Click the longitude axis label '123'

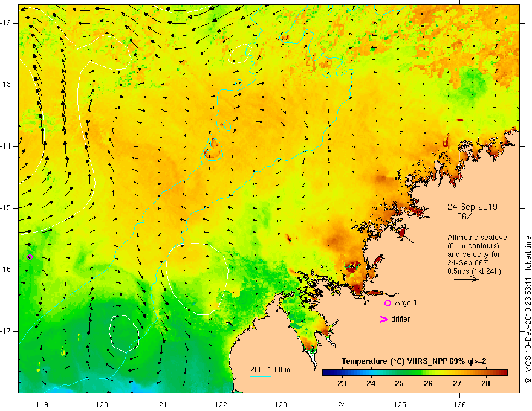click(281, 404)
